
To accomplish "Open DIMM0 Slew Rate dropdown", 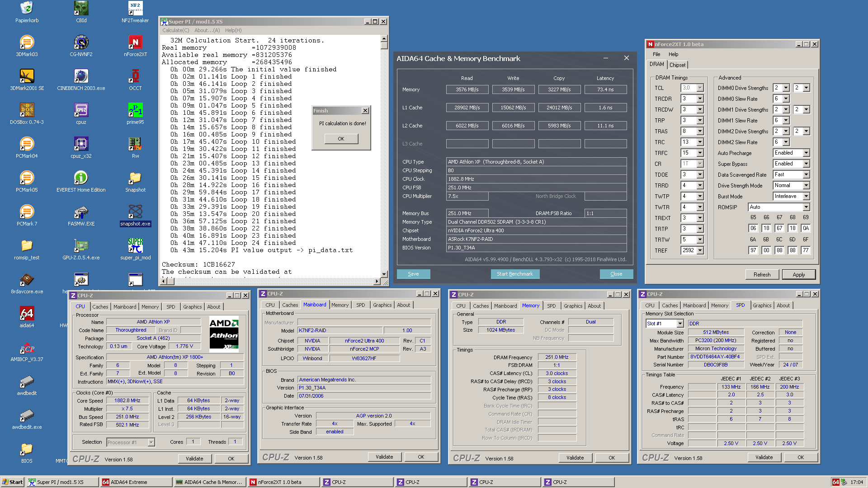I will tap(786, 99).
